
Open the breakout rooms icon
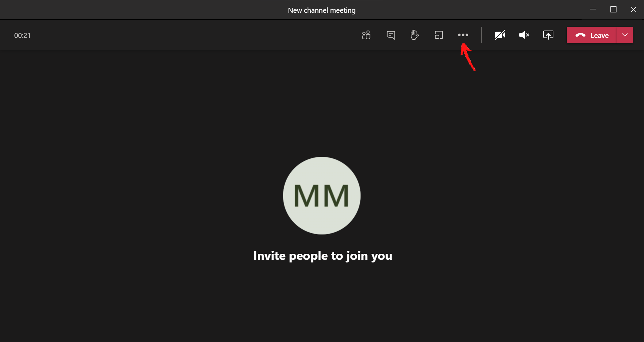pos(439,35)
